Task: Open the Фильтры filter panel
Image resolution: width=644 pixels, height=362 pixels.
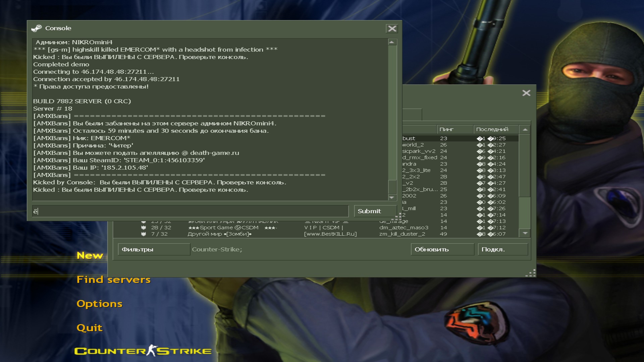Action: click(x=154, y=249)
